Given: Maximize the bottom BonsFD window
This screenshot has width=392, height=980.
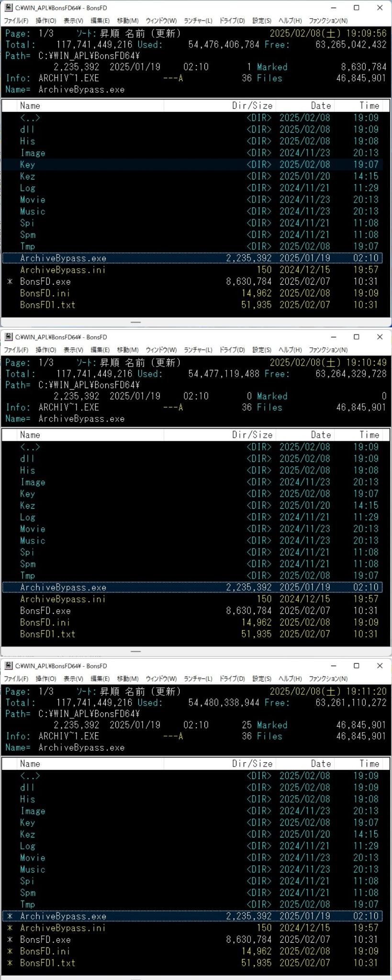Looking at the screenshot, I should click(356, 666).
